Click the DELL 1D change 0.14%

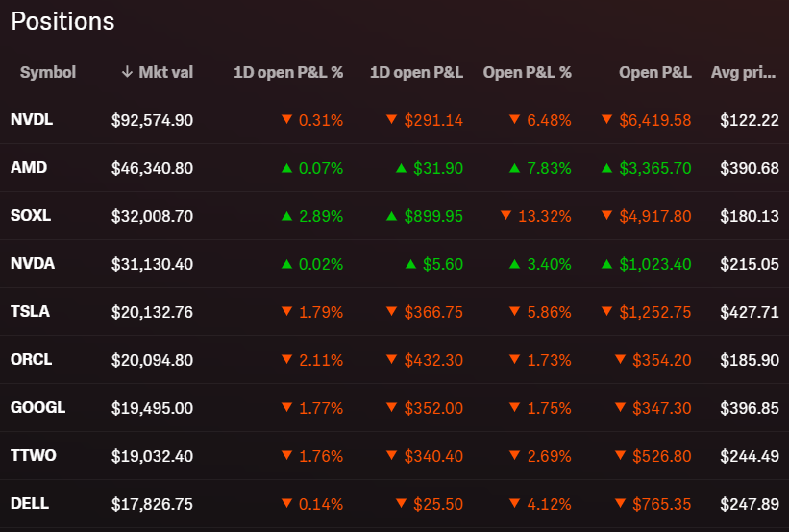point(321,504)
